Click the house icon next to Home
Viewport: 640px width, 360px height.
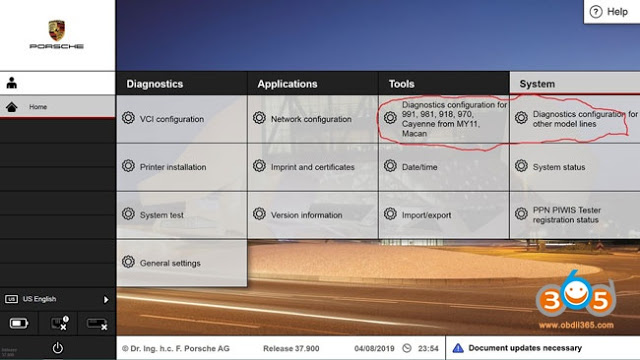12,107
